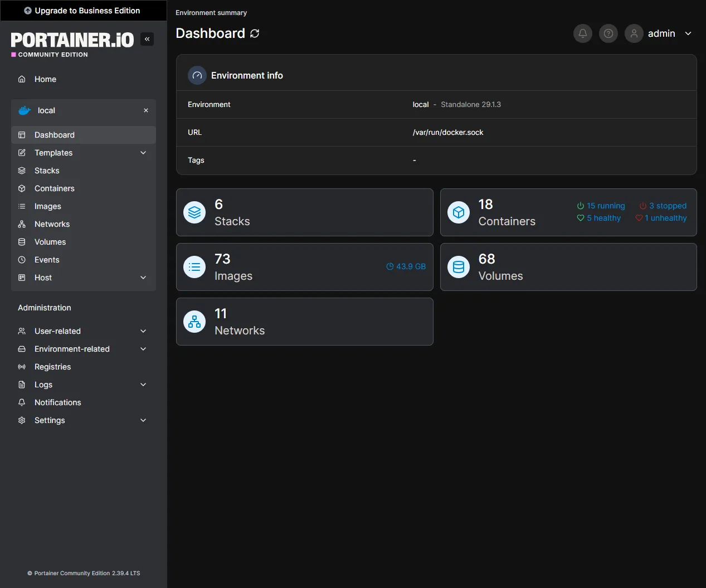Screen dimensions: 706x588
Task: Click the '15 running' container status
Action: (x=601, y=206)
